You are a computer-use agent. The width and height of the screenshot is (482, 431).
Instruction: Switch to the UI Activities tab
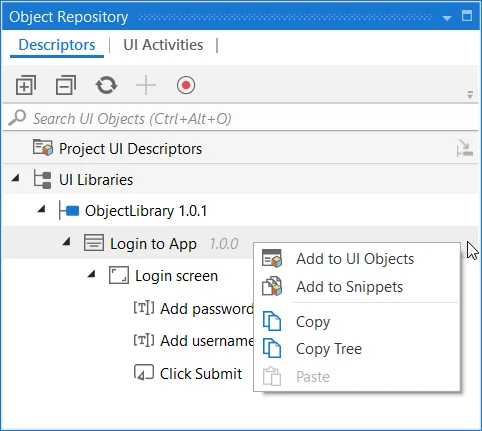tap(163, 45)
